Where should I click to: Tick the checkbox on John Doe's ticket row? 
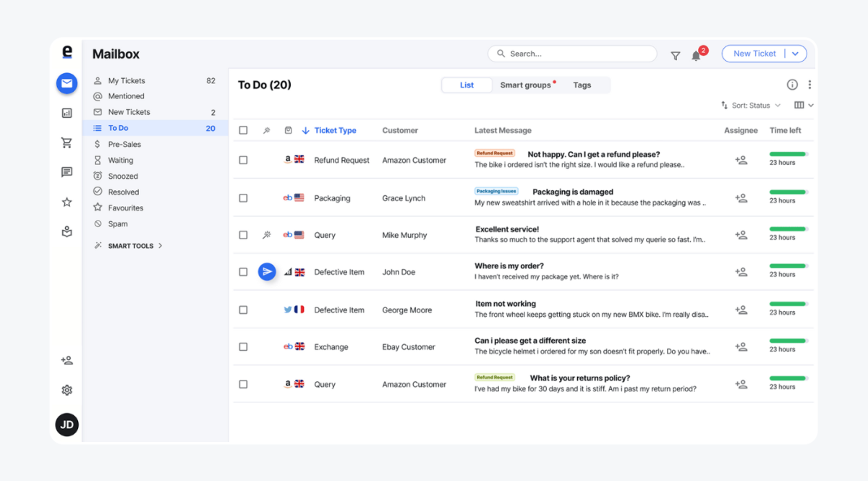(x=243, y=272)
